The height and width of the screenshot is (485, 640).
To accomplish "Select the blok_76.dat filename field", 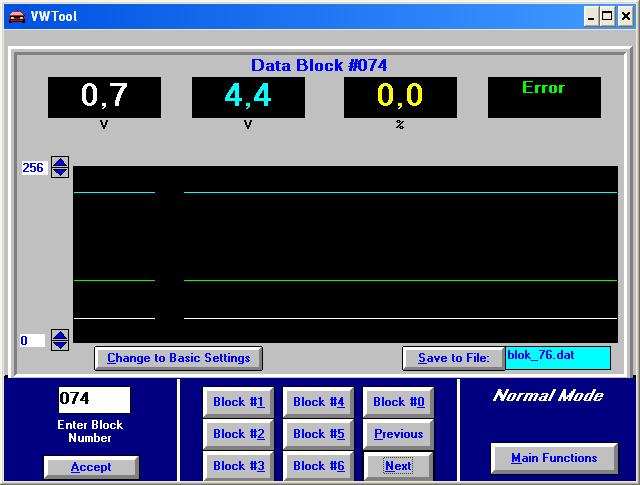I will pos(558,358).
